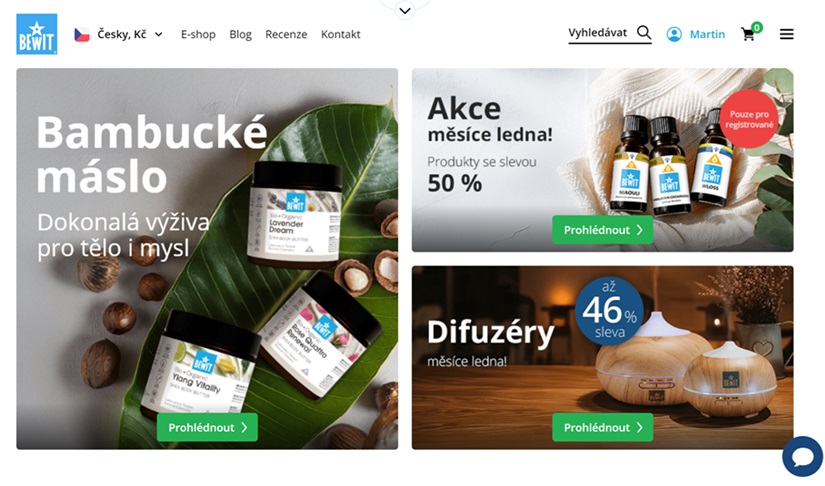Click Prohlédnout on Difuzéry banner
Viewport: 825px width, 486px height.
pyautogui.click(x=602, y=427)
